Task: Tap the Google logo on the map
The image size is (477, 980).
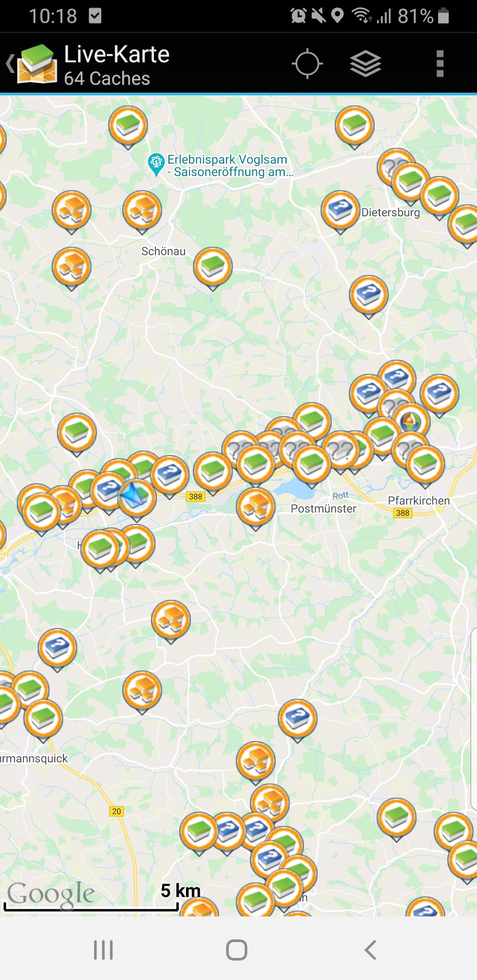Action: [x=50, y=894]
